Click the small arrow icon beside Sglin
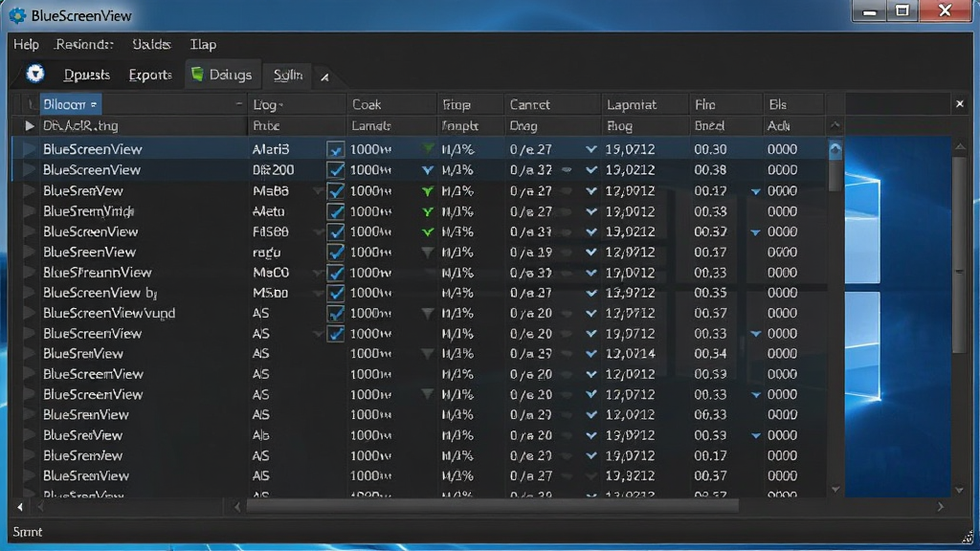This screenshot has height=551, width=980. pyautogui.click(x=324, y=77)
